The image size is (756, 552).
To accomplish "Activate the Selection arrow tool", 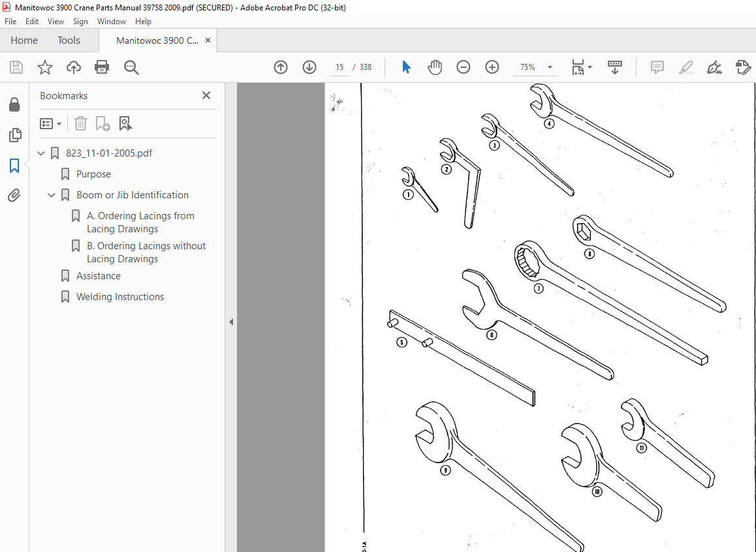I will pyautogui.click(x=406, y=67).
